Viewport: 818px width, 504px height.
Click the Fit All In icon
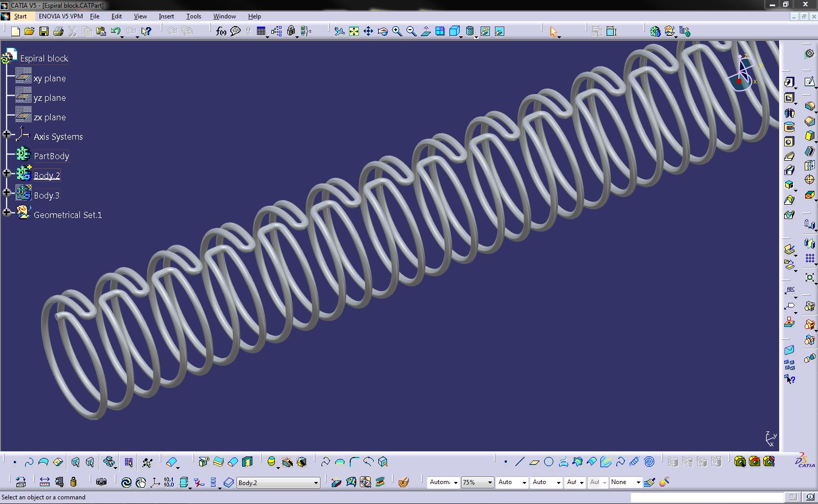[354, 32]
